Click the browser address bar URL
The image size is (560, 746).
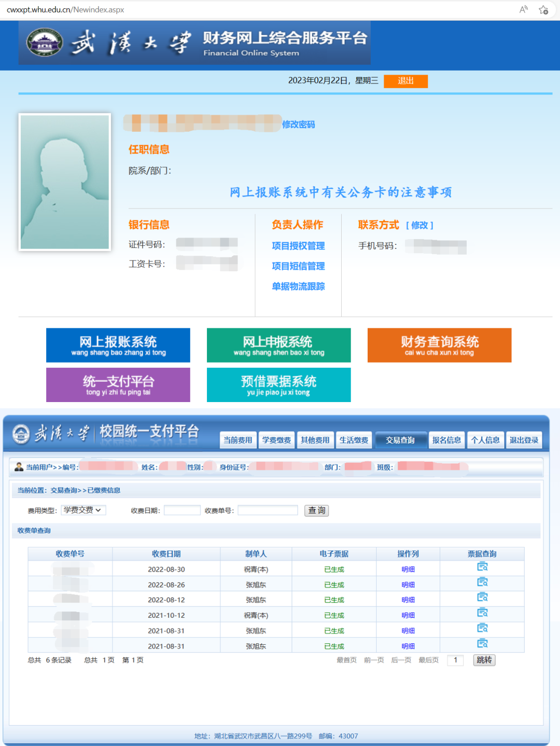(x=65, y=9)
